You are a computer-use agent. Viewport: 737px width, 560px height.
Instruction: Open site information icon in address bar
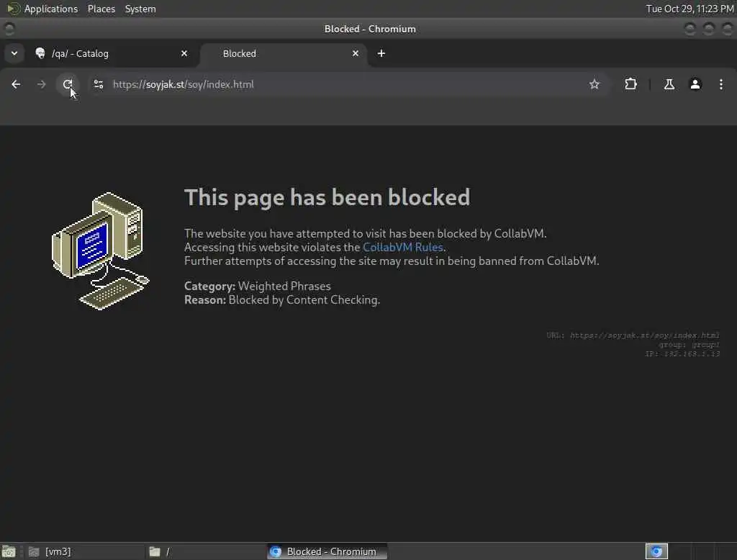(x=98, y=84)
